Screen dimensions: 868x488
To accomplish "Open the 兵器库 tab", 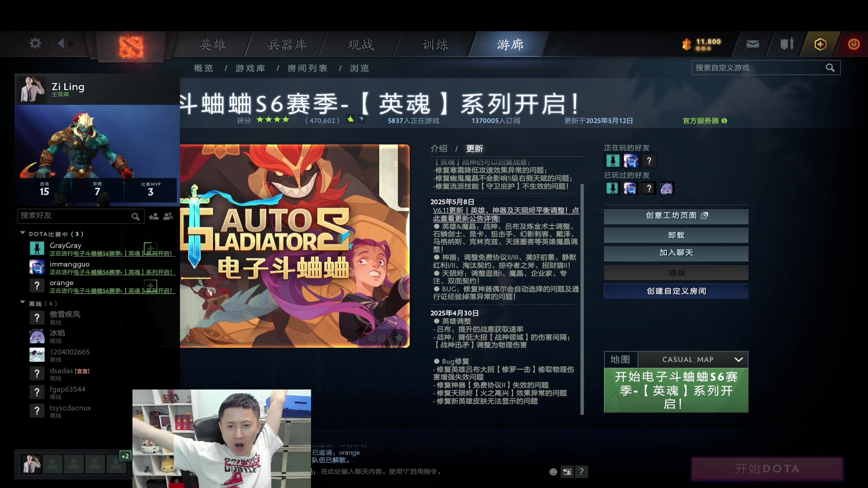I will [x=287, y=44].
